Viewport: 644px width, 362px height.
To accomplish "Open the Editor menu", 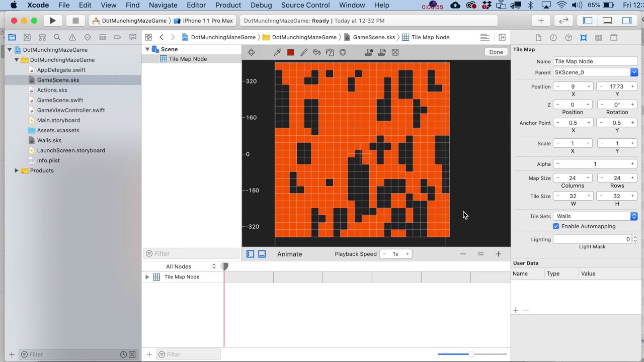I will pyautogui.click(x=196, y=5).
